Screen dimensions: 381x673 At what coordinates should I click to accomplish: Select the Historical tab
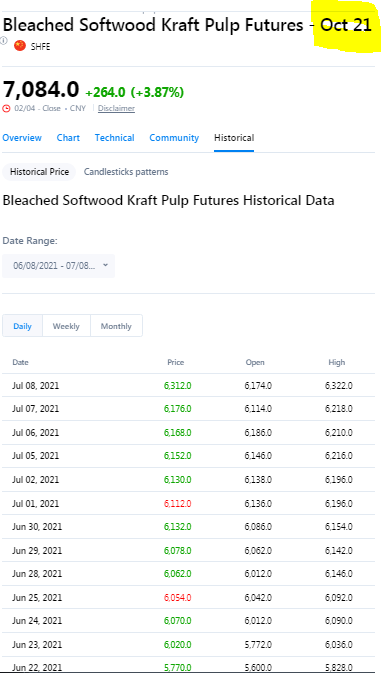[x=234, y=138]
